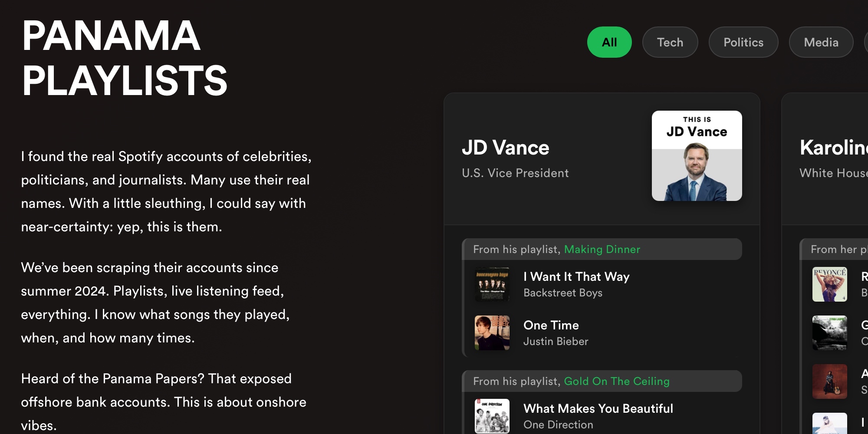Filter playlists by Tech
The height and width of the screenshot is (434, 868).
670,42
